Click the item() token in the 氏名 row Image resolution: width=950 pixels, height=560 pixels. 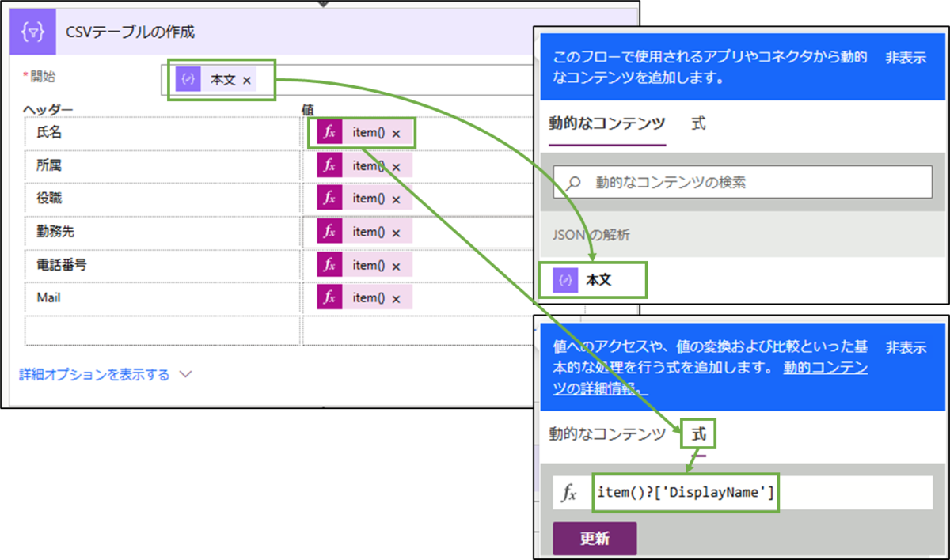coord(365,133)
